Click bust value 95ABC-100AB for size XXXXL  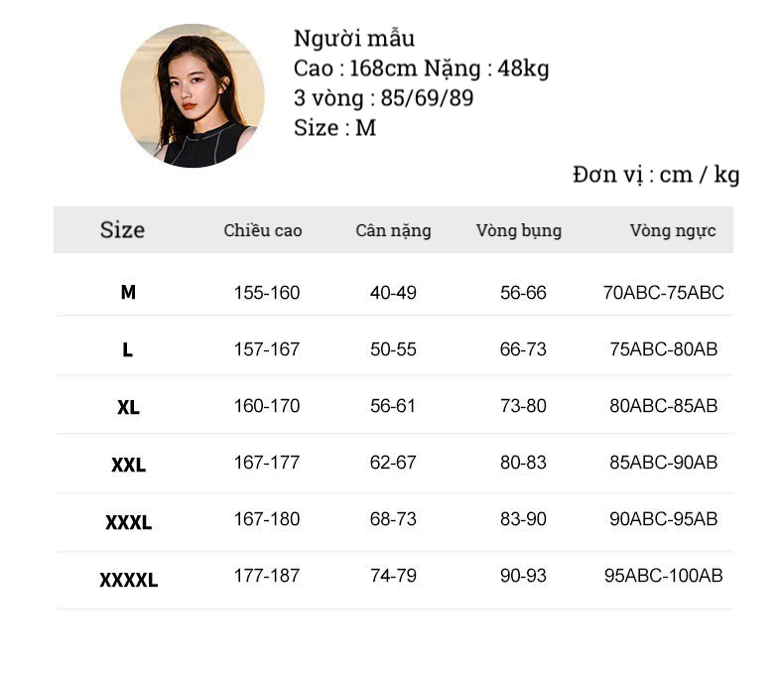[663, 576]
